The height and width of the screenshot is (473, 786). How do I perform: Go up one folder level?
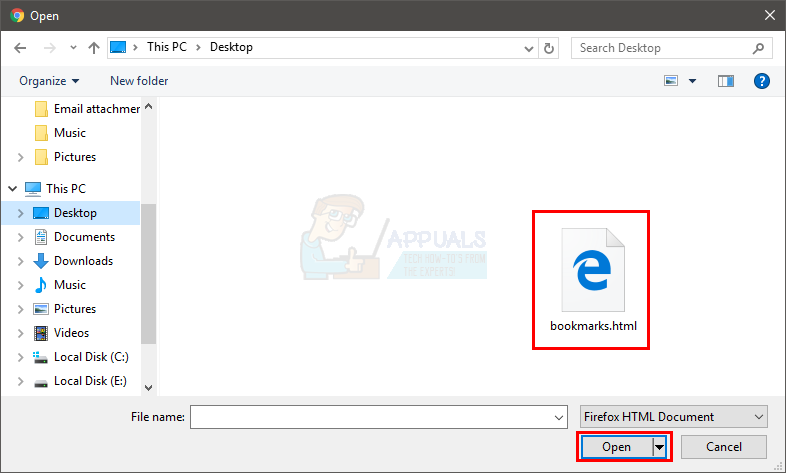point(94,48)
